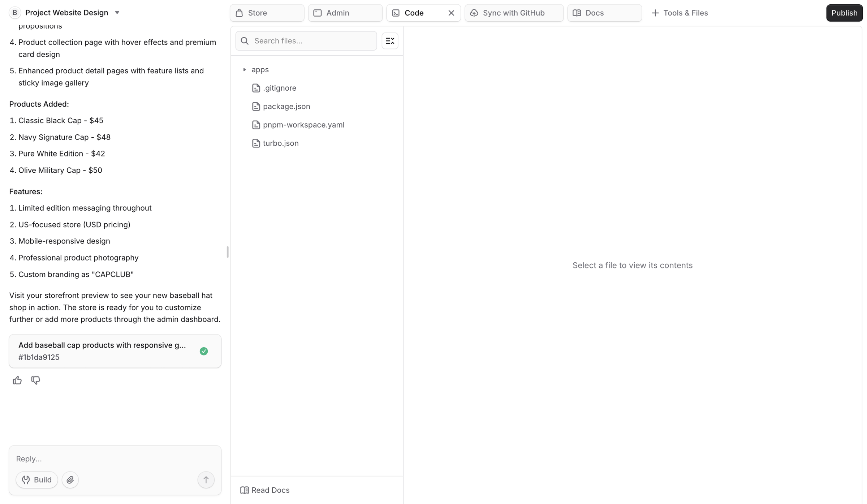Open the Project Website Design dropdown
The image size is (867, 504).
pos(117,13)
